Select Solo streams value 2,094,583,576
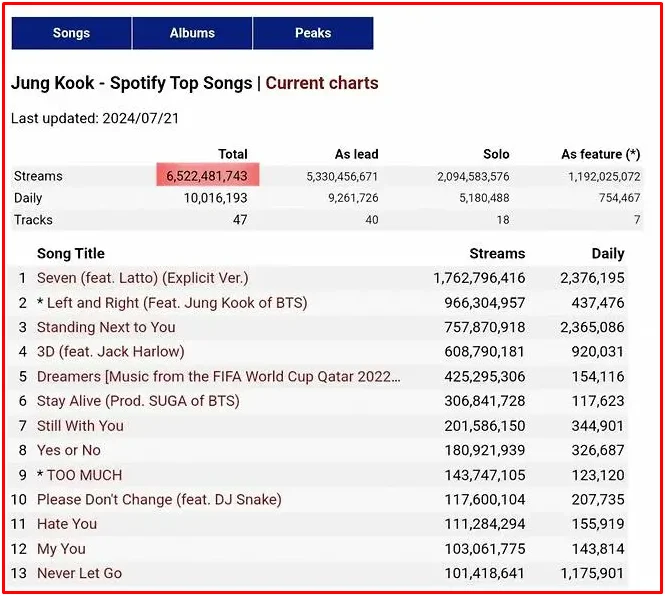Screen dimensions: 665x596 (473, 176)
